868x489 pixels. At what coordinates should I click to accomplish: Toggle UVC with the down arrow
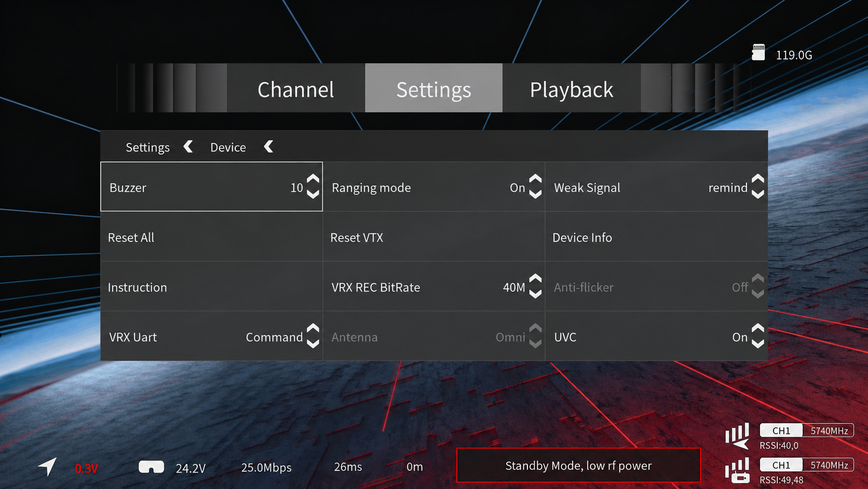pos(758,344)
